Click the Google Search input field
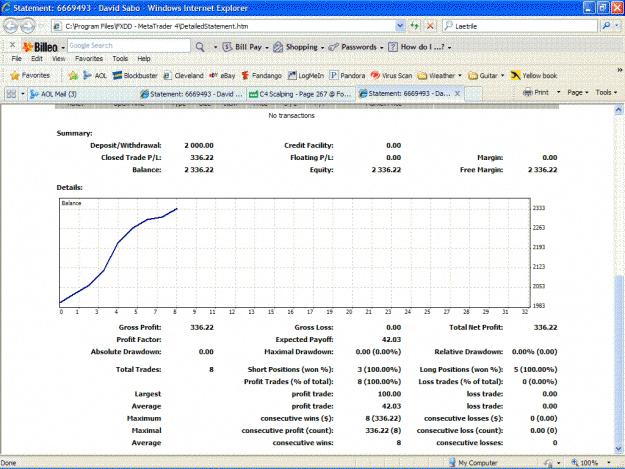625x469 pixels. 129,45
